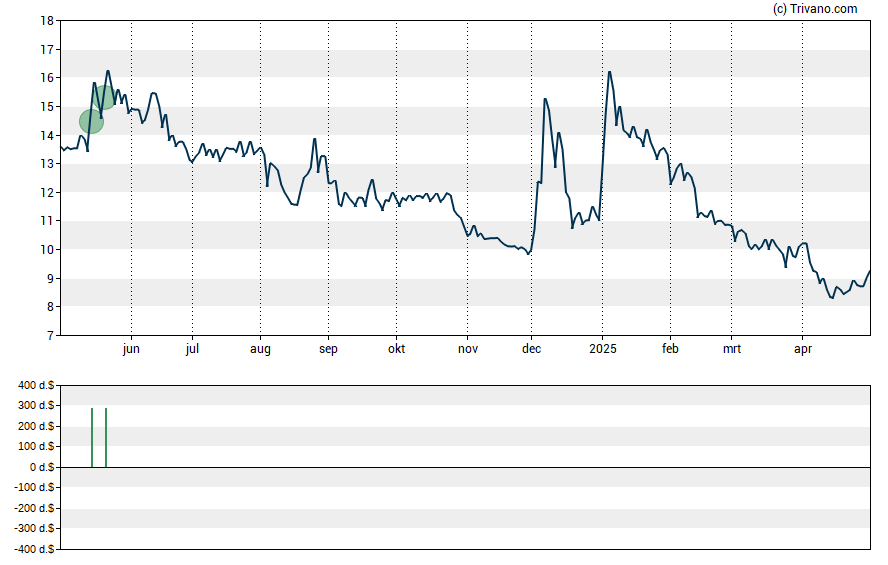Click the '16' price axis label
This screenshot has height=565, width=888.
pyautogui.click(x=47, y=78)
